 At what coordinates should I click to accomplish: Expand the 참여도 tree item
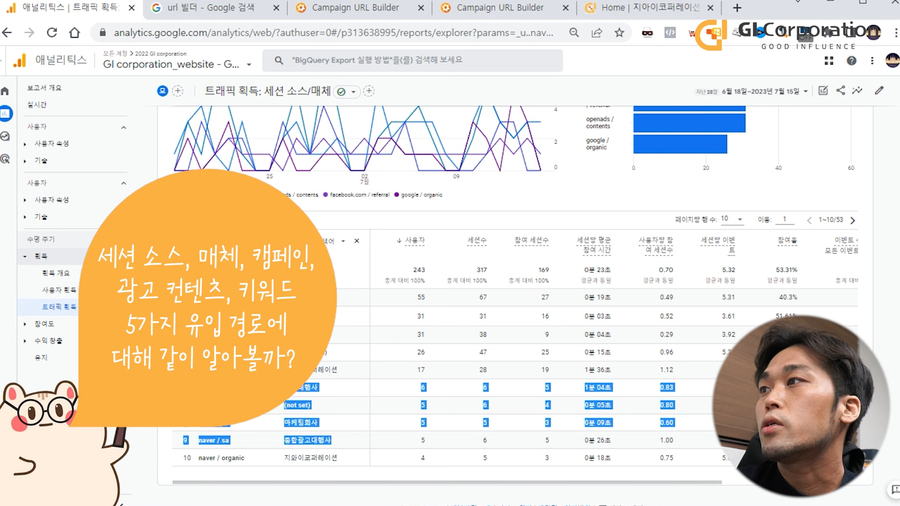coord(25,324)
